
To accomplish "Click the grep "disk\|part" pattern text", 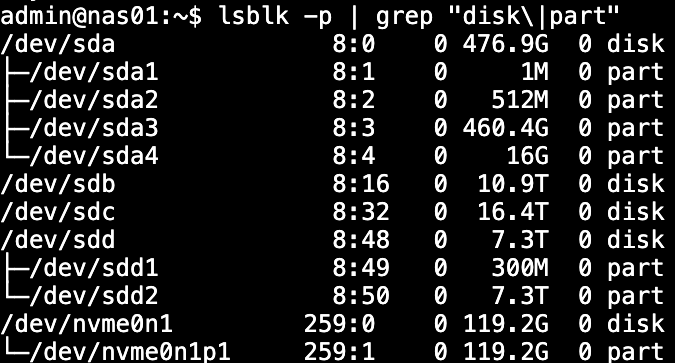I will click(x=498, y=17).
